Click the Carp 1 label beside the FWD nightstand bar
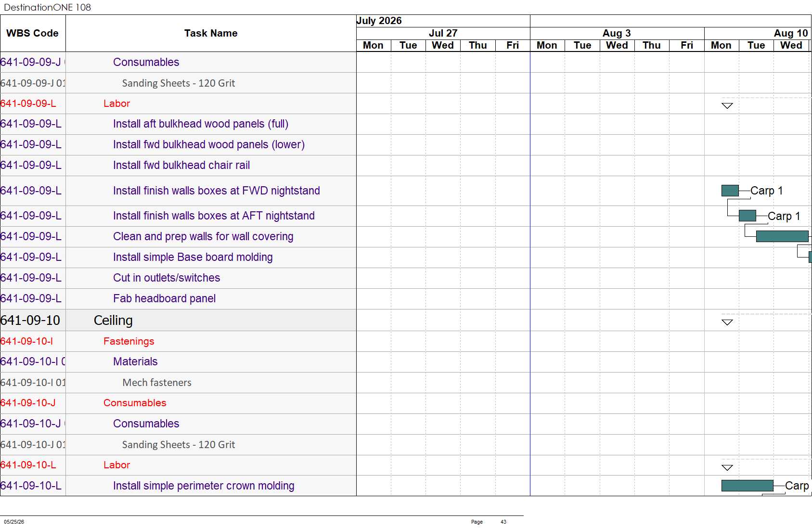 click(x=767, y=191)
